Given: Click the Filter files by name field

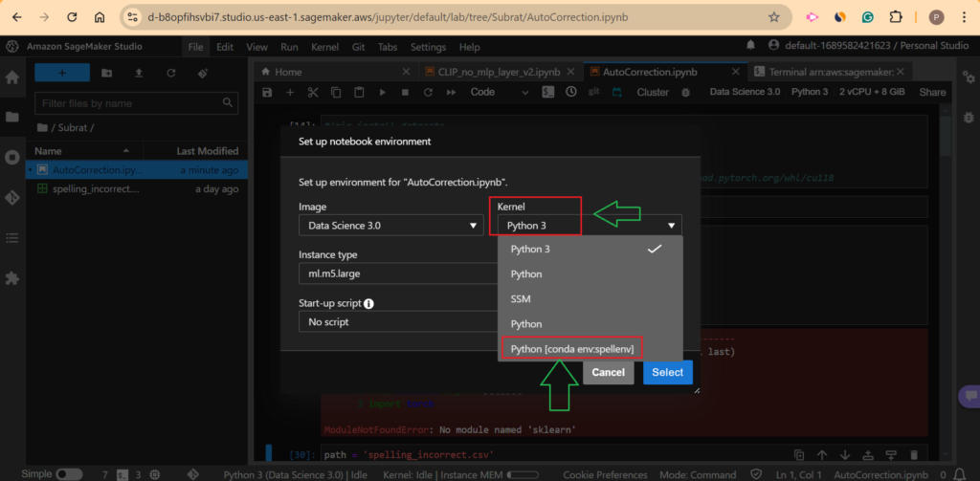Looking at the screenshot, I should [141, 103].
